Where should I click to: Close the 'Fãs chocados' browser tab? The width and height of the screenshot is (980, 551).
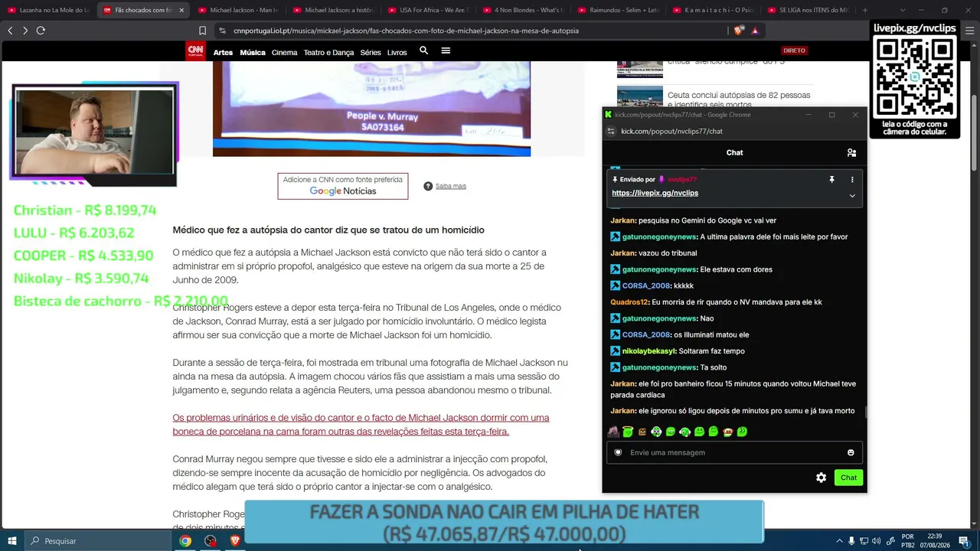tap(181, 10)
